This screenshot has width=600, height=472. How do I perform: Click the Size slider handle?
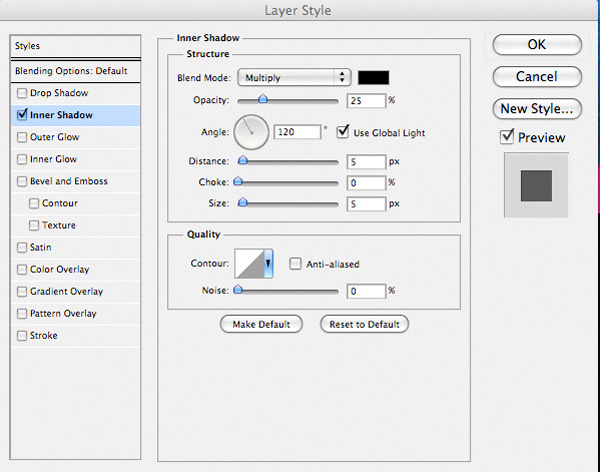(x=242, y=202)
